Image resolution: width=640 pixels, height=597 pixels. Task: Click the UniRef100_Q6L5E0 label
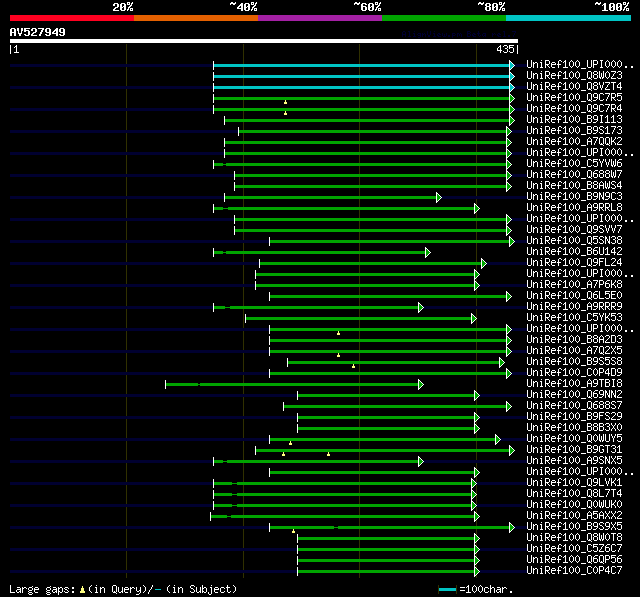[x=574, y=296]
